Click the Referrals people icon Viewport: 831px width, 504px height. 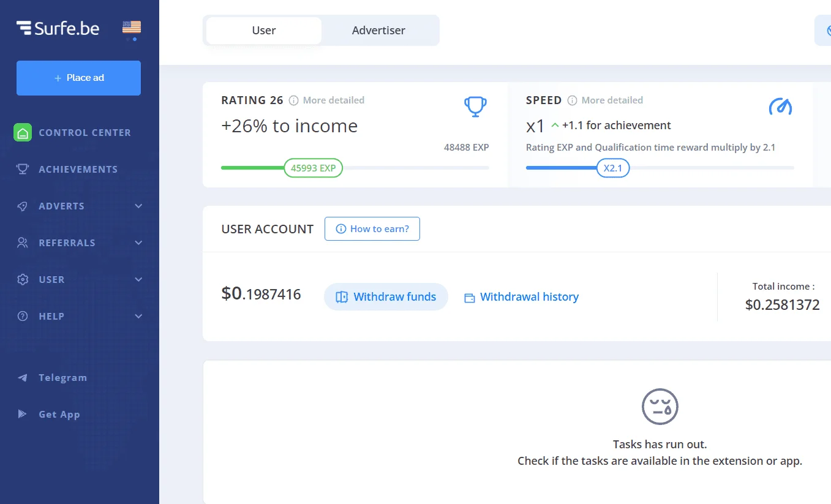tap(23, 243)
